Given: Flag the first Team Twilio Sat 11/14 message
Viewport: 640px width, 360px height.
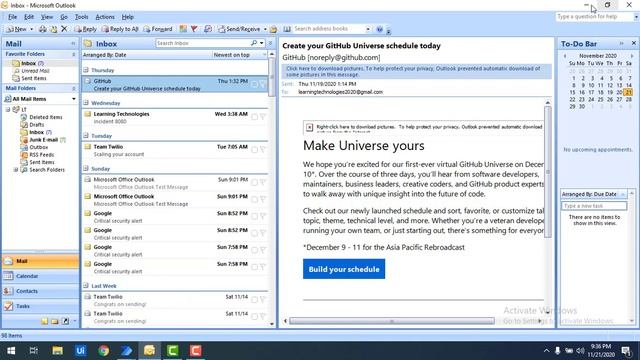Looking at the screenshot, I should pyautogui.click(x=263, y=300).
